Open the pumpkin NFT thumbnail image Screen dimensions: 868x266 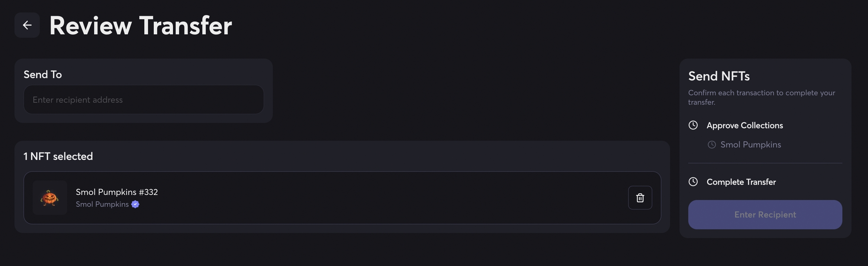(x=50, y=198)
